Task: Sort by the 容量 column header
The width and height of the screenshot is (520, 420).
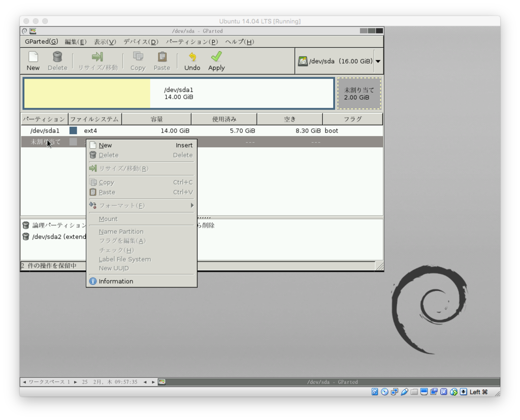Action: point(156,119)
